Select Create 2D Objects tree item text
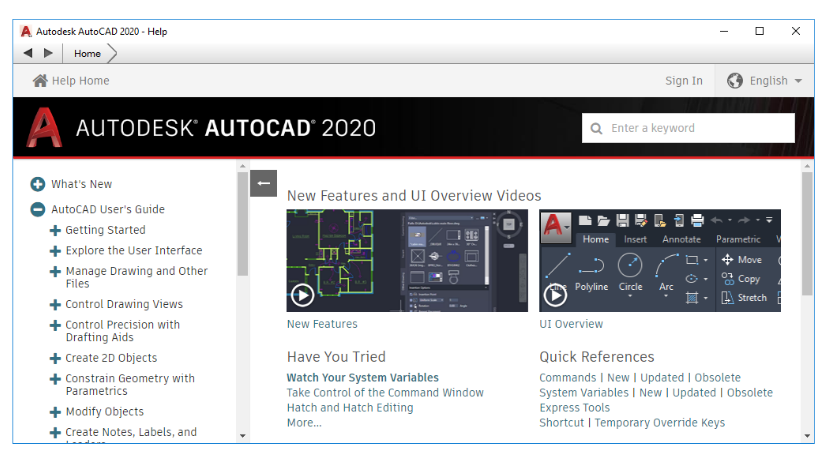 tap(111, 358)
